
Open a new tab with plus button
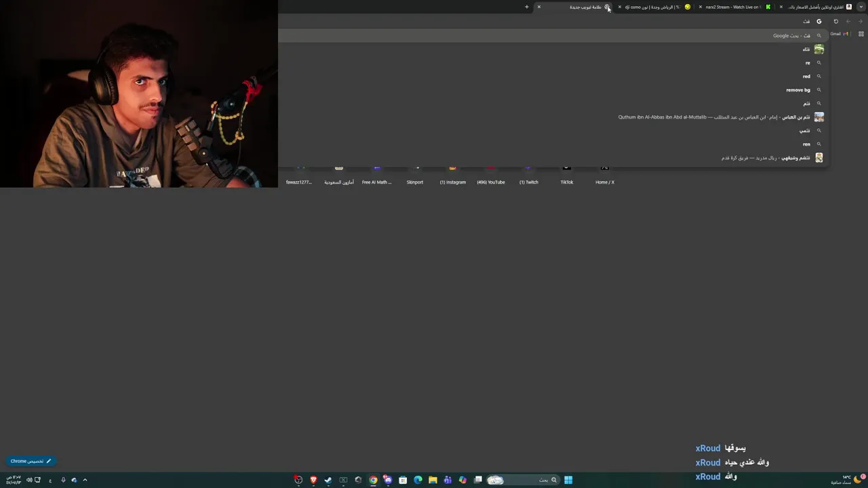[x=527, y=7]
